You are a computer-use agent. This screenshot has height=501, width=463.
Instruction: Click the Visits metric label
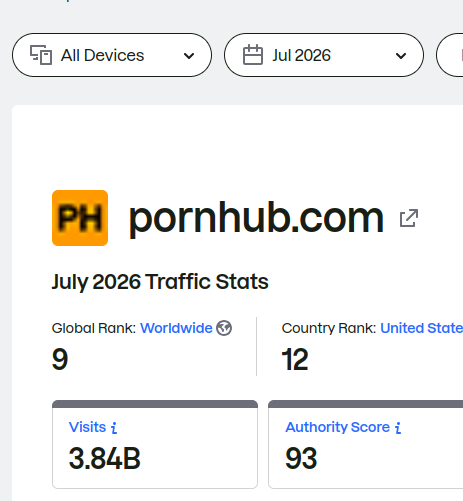pyautogui.click(x=87, y=427)
